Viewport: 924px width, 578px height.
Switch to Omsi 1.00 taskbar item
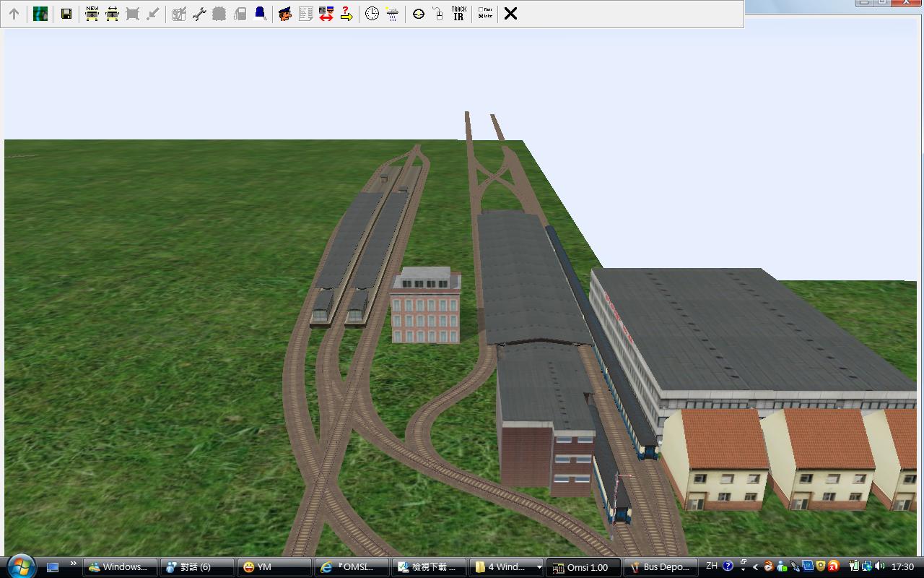[583, 567]
